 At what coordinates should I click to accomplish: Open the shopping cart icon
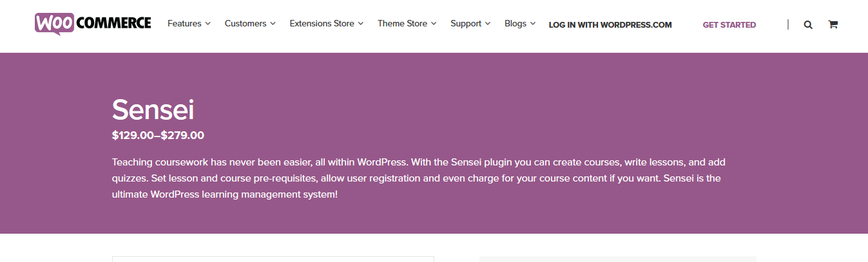(x=833, y=24)
